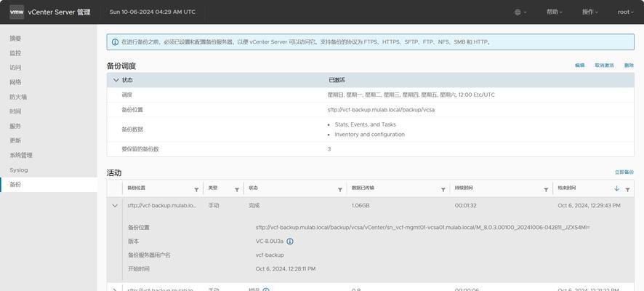Go to 时间 in sidebar
This screenshot has height=291, width=644.
[15, 111]
